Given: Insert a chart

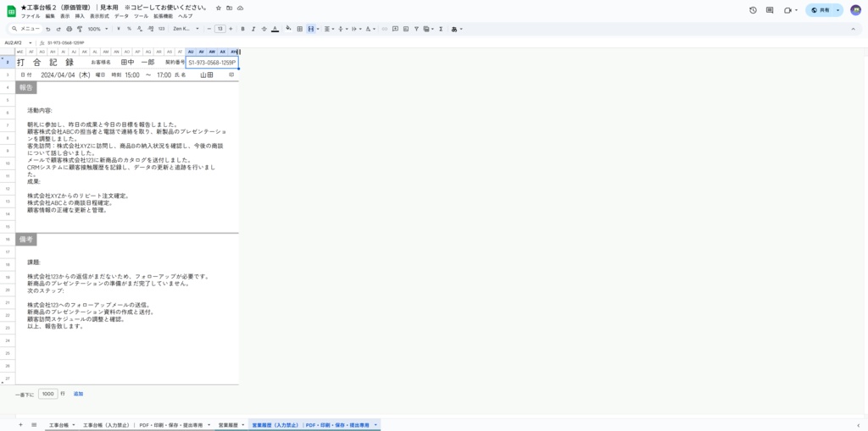Looking at the screenshot, I should (x=406, y=29).
